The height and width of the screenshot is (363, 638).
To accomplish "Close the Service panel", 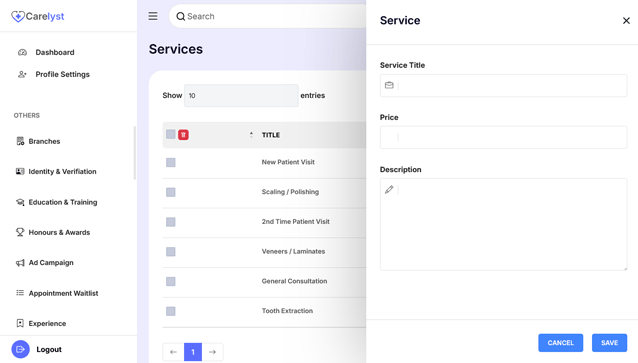I will [626, 20].
